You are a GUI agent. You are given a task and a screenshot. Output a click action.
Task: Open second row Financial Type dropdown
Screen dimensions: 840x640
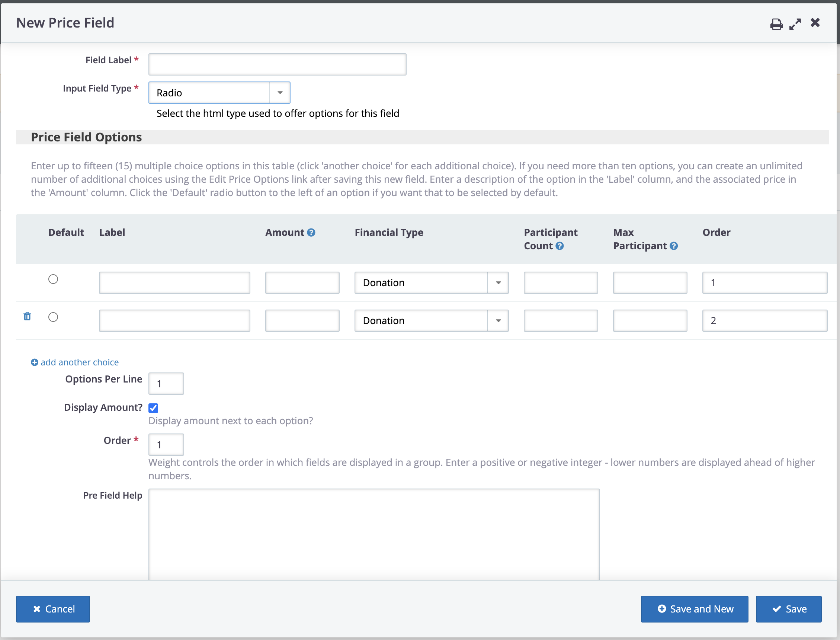431,321
